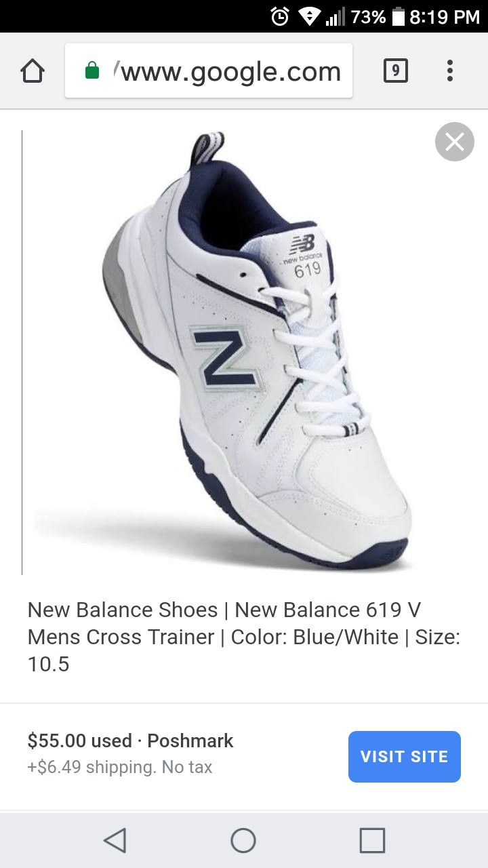Close the product preview with X
This screenshot has width=488, height=868.
pos(454,142)
